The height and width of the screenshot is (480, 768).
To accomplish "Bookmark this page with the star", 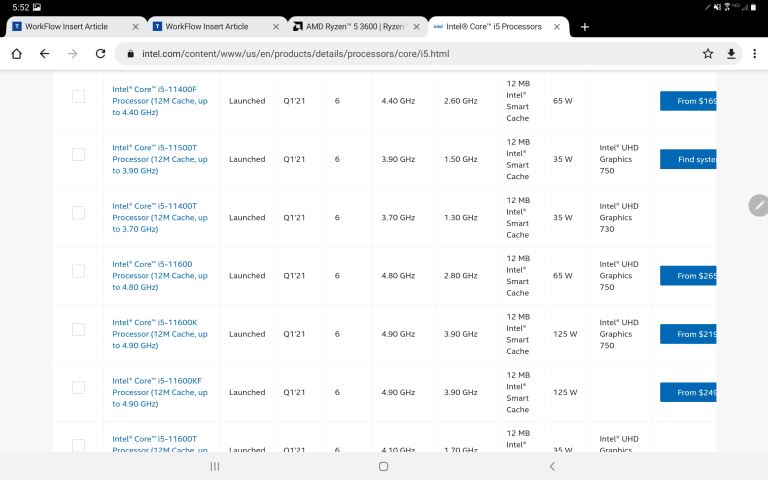I will 708,53.
